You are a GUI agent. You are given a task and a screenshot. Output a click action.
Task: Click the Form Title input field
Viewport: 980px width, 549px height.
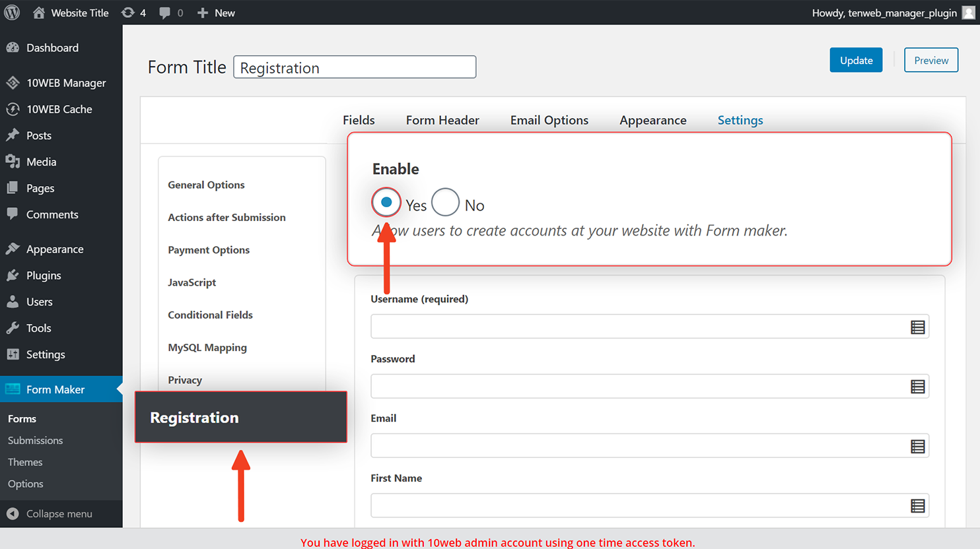pyautogui.click(x=355, y=67)
